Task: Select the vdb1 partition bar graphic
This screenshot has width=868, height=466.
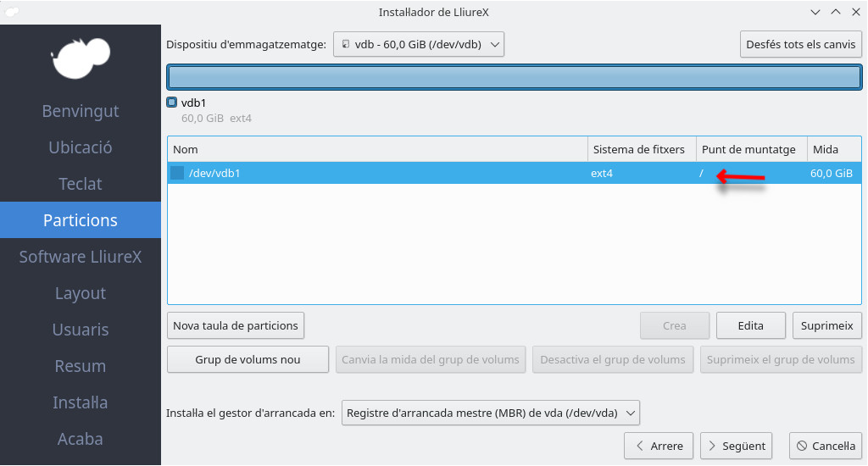Action: (515, 77)
